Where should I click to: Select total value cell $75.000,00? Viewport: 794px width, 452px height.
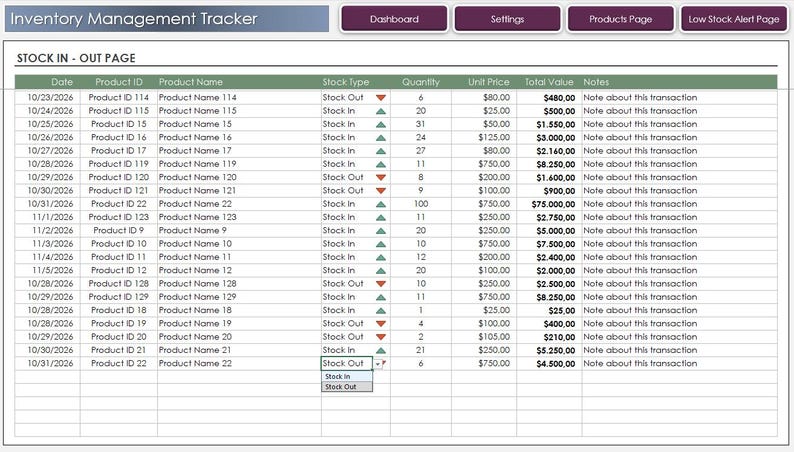tap(549, 204)
